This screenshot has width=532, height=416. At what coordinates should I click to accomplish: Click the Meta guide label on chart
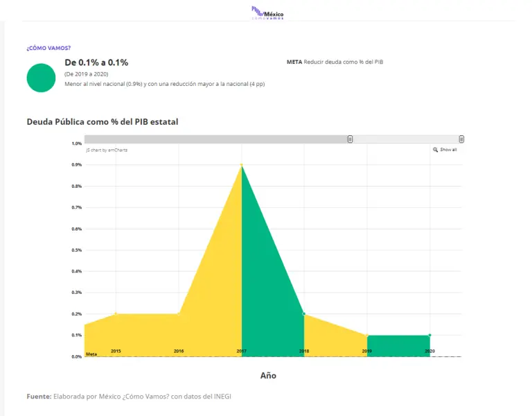(x=91, y=354)
